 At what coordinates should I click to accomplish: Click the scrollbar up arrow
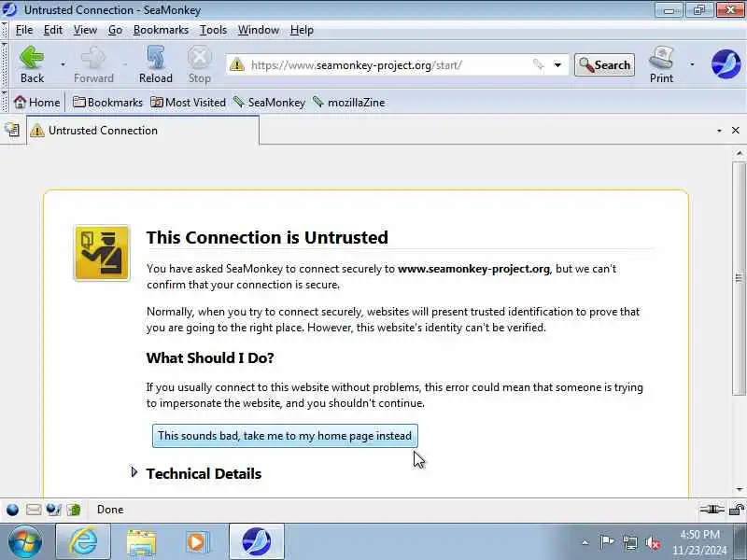pyautogui.click(x=739, y=153)
